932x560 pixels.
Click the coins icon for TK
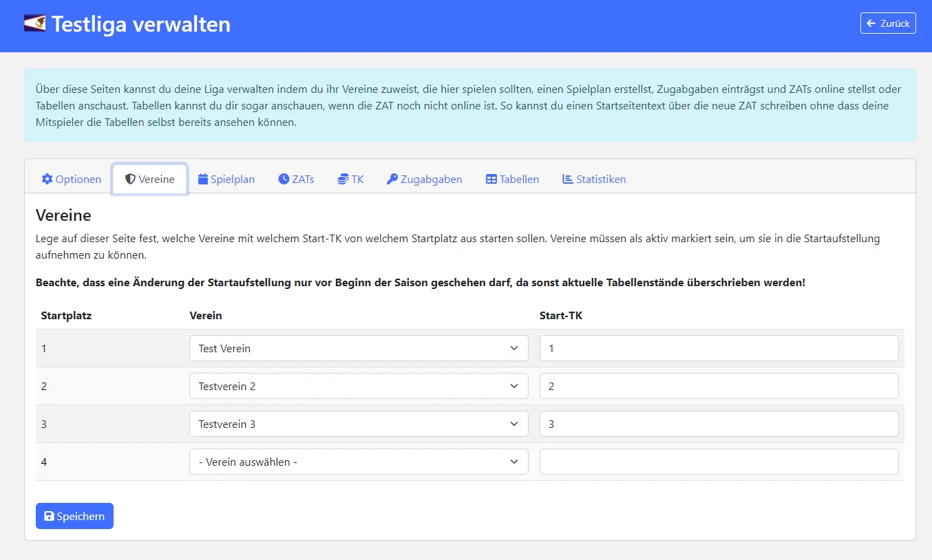click(343, 179)
